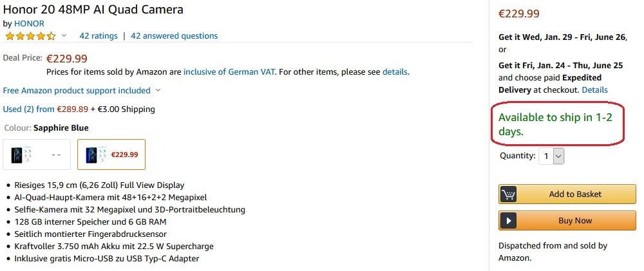This screenshot has height=271, width=644.
Task: View the 42 ratings link
Action: 99,36
